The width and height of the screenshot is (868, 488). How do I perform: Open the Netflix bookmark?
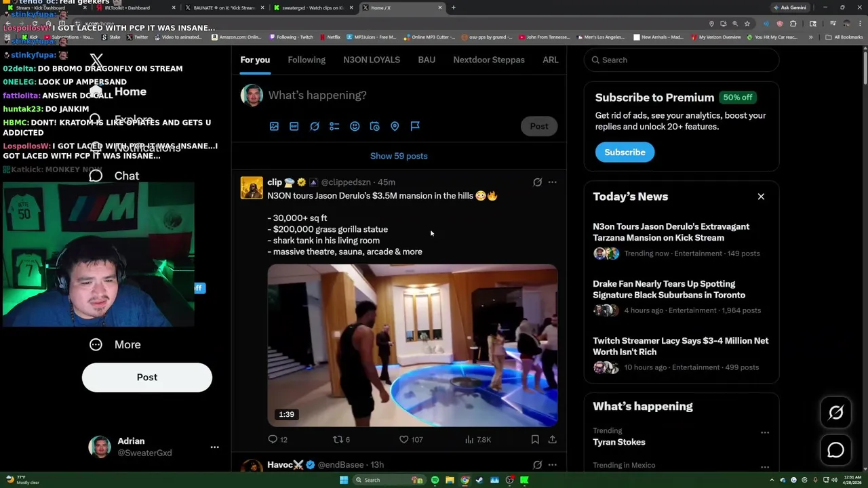tap(330, 37)
